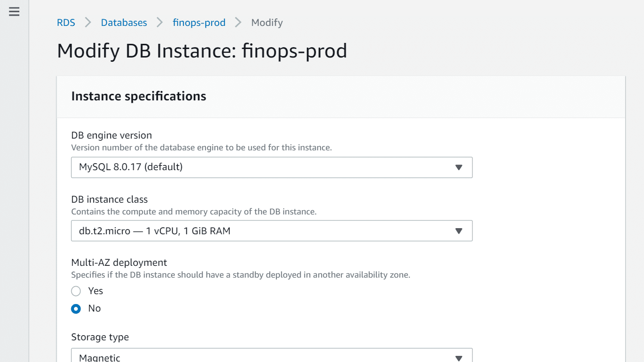Open the DB instance class selector

pyautogui.click(x=272, y=230)
